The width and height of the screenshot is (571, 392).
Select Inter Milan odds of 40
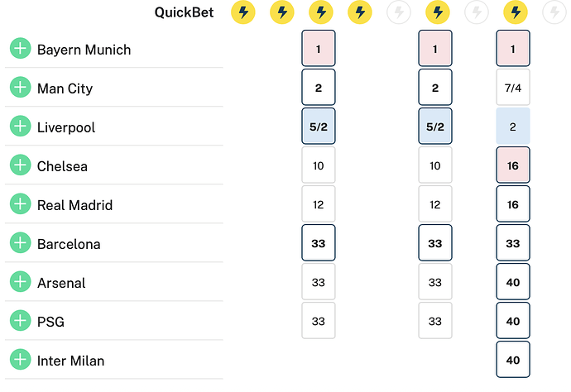click(x=513, y=360)
